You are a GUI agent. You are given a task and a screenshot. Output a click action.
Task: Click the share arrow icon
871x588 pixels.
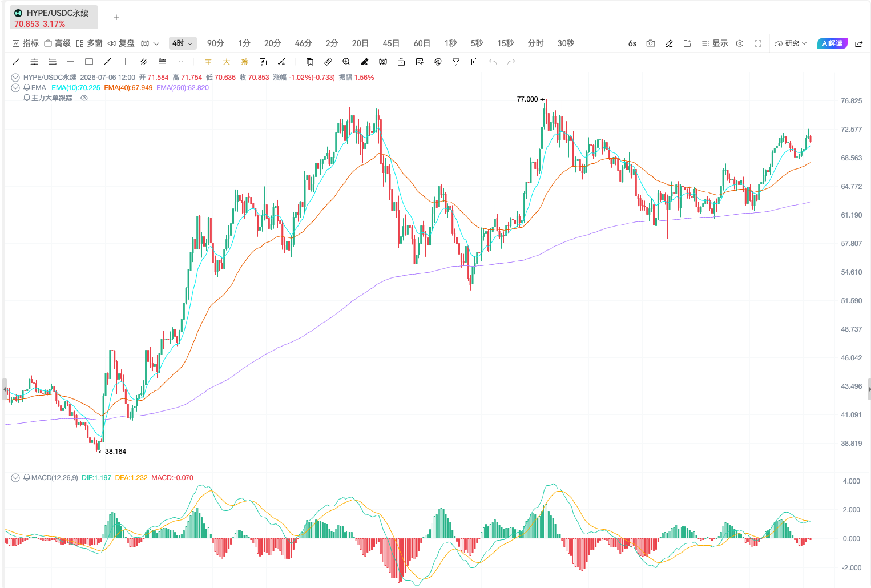[858, 43]
